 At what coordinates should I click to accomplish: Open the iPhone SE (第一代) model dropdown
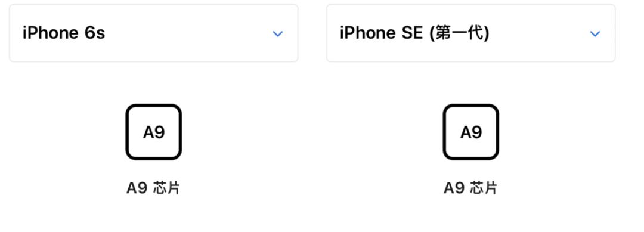(x=470, y=33)
